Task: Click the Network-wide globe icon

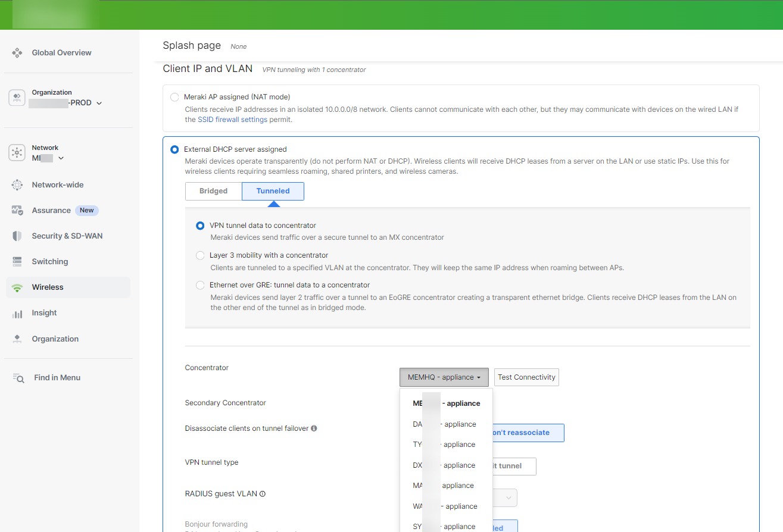Action: 17,185
